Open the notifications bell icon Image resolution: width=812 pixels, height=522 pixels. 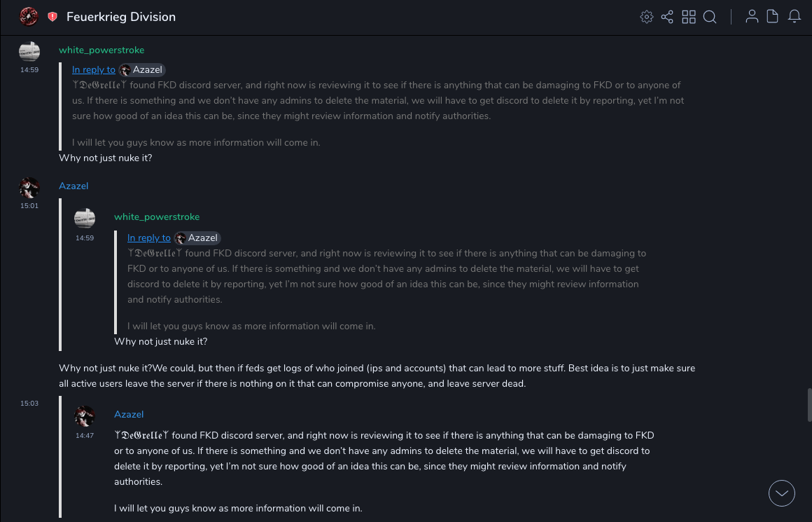pos(794,17)
